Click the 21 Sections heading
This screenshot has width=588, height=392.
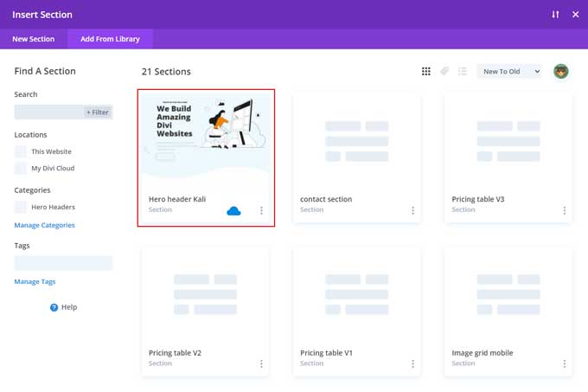click(166, 72)
